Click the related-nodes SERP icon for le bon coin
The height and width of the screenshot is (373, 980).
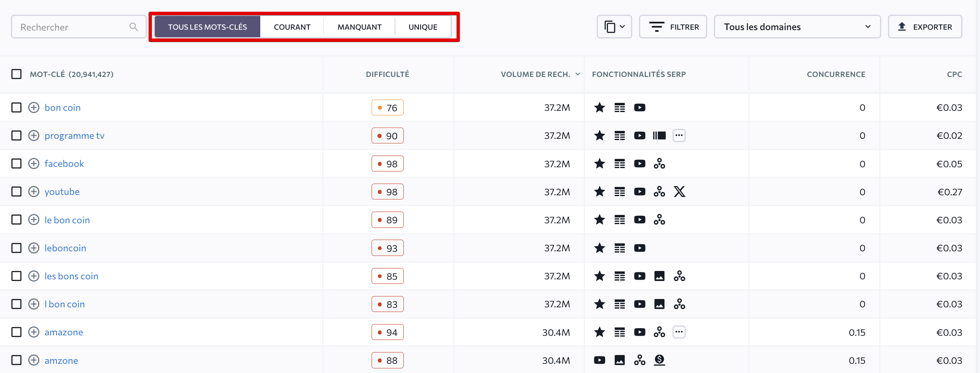coord(659,220)
